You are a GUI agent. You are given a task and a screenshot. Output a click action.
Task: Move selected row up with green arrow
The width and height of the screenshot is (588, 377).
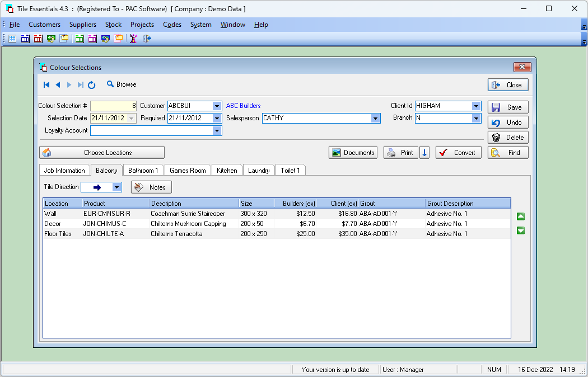pos(520,216)
